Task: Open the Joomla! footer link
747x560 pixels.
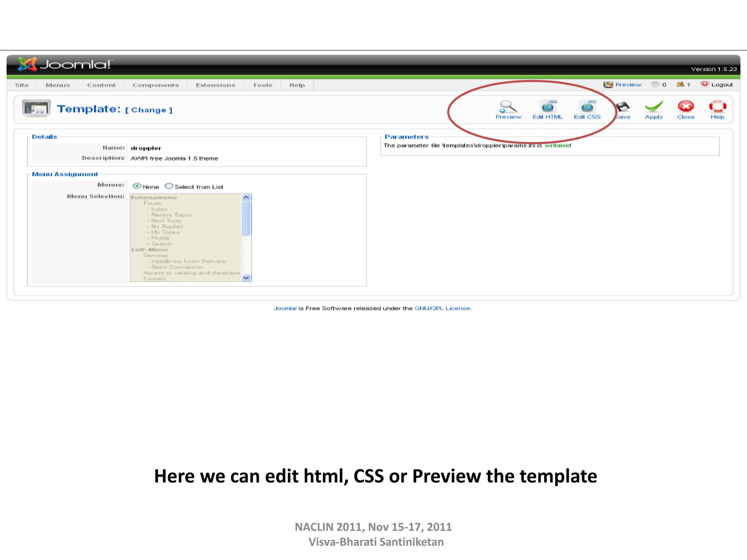Action: 285,308
